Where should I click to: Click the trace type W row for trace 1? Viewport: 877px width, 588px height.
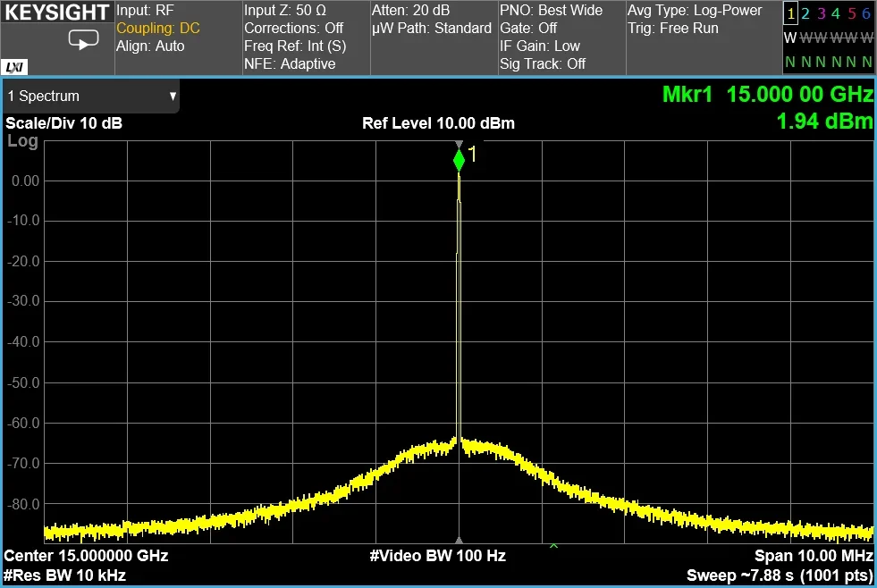coord(789,38)
